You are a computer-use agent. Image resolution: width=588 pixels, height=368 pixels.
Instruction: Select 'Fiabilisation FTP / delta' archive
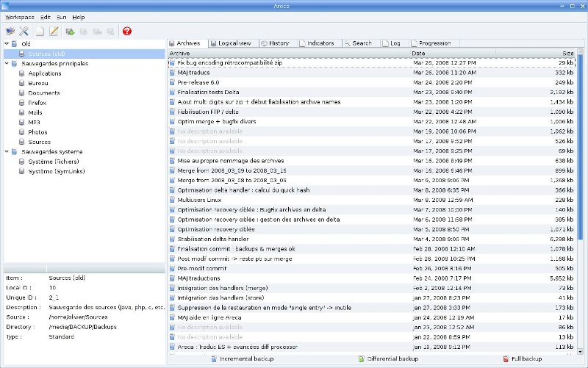pos(372,112)
